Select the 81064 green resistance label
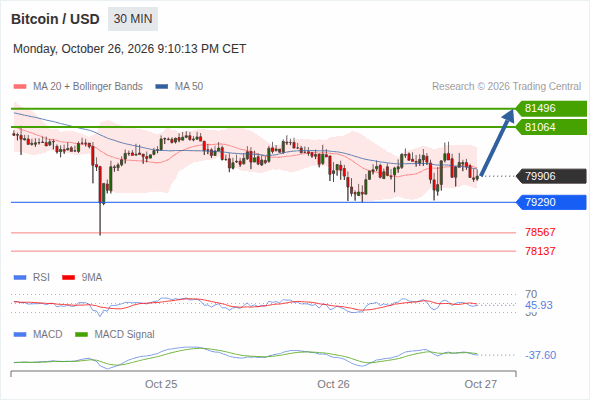The image size is (590, 400). [x=551, y=127]
